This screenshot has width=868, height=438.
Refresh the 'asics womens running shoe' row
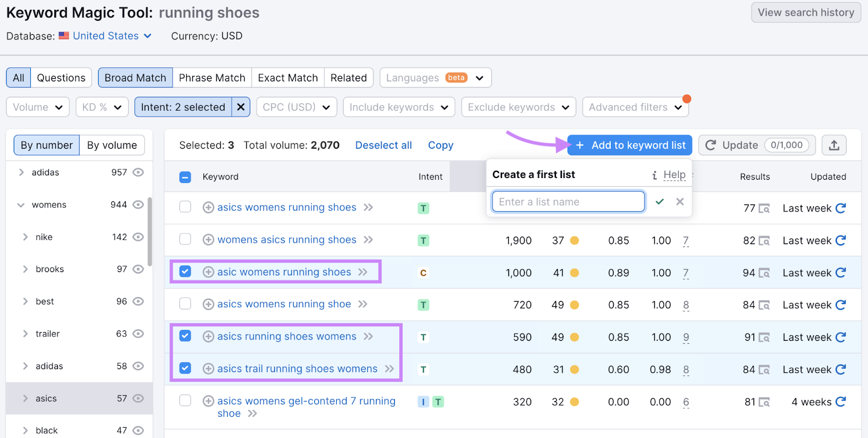(841, 305)
